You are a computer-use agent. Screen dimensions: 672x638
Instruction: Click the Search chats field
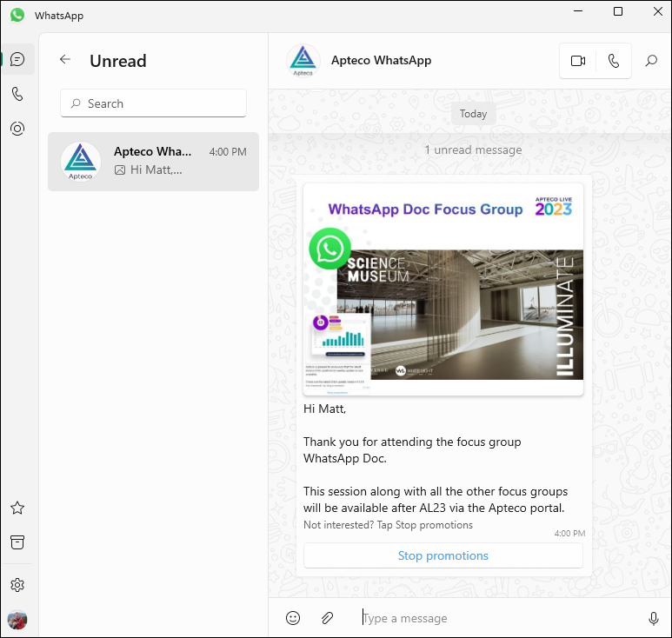click(x=153, y=103)
